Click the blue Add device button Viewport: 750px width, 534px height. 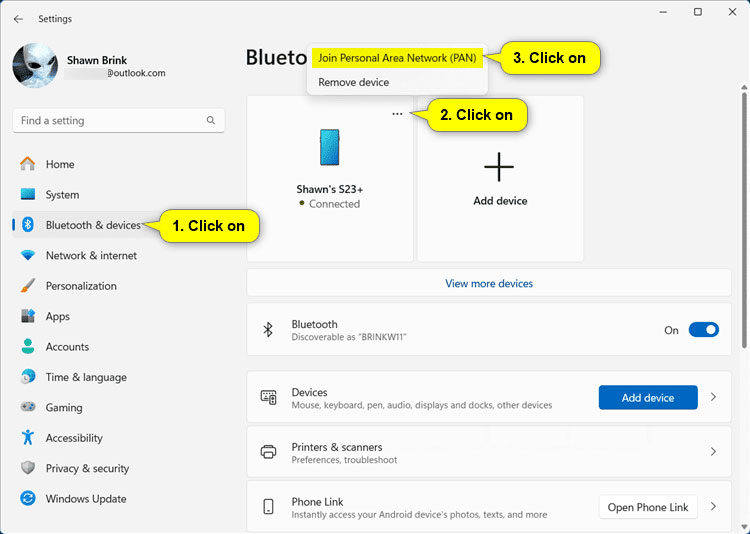pyautogui.click(x=648, y=398)
